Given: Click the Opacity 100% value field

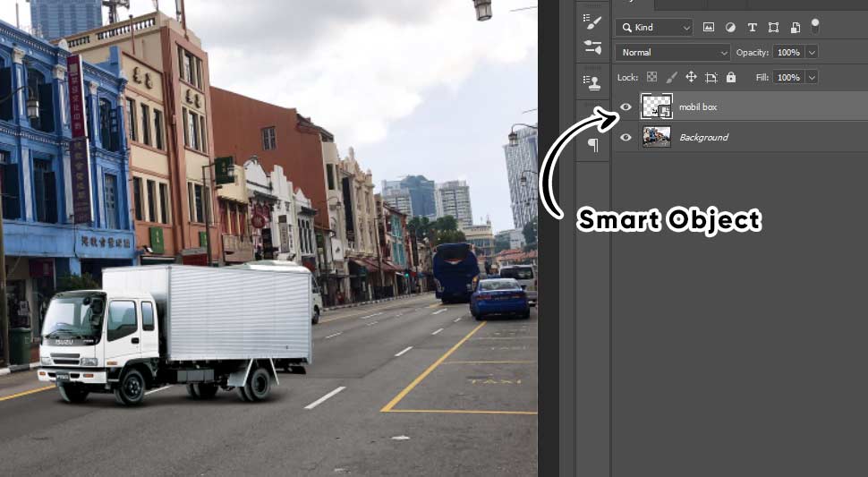Looking at the screenshot, I should coord(789,52).
